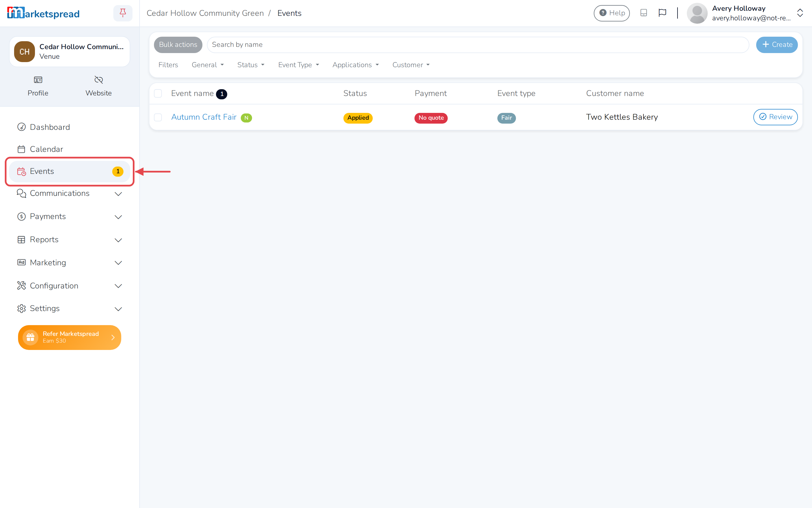Click the Fair event type badge
Viewport: 812px width, 508px height.
(x=506, y=118)
